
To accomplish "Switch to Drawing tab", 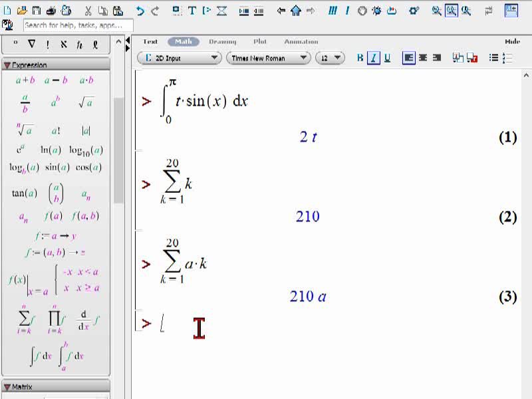I will (223, 41).
